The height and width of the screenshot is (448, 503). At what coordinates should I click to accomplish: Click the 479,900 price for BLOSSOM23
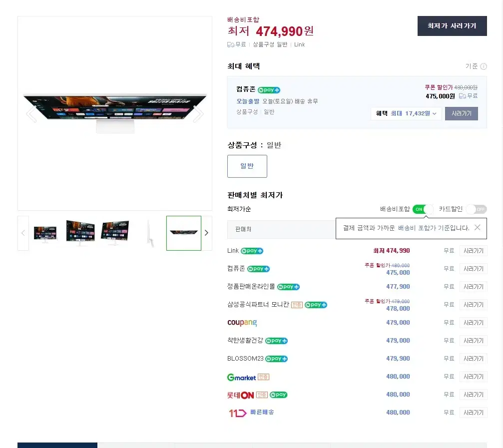coord(398,359)
